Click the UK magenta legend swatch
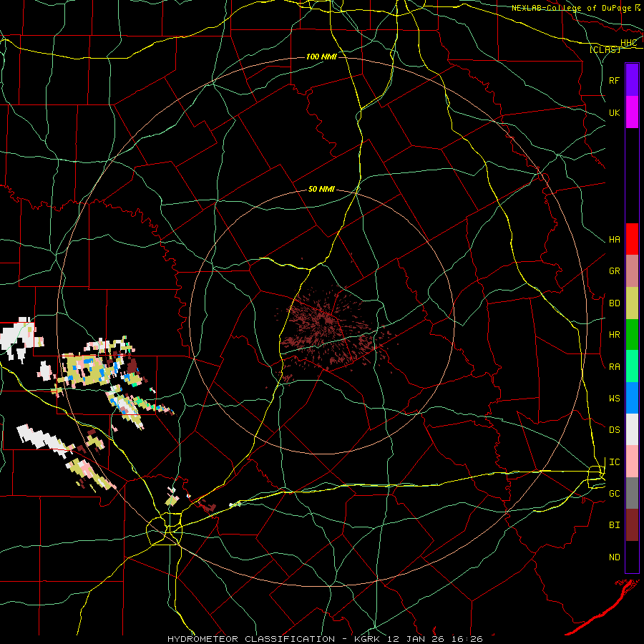 [632, 112]
